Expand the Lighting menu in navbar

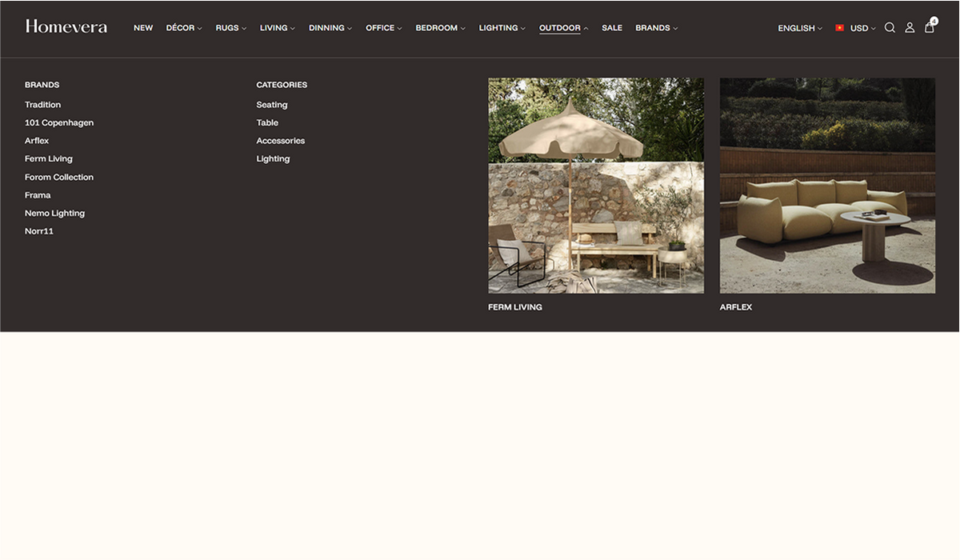tap(502, 28)
